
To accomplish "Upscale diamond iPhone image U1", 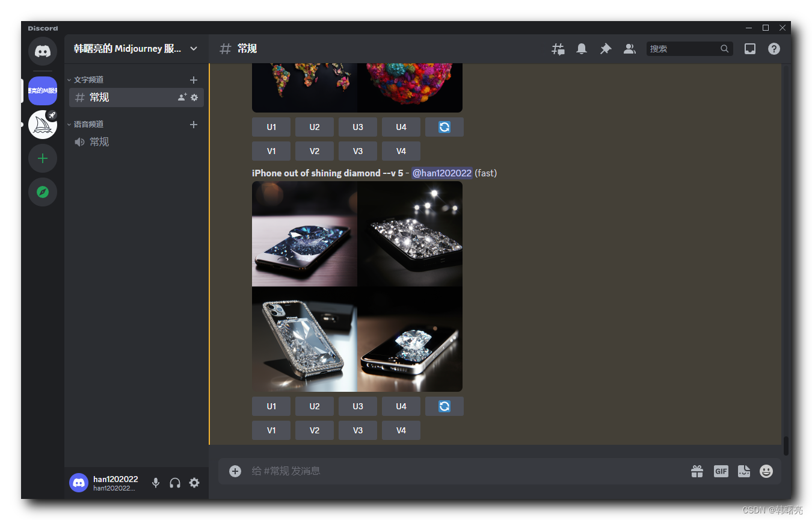I will tap(271, 406).
